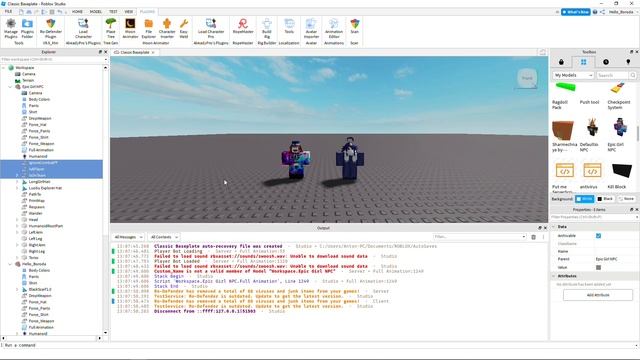Select the Place Tree tool
Screen dimensions: 640x360
click(x=111, y=29)
